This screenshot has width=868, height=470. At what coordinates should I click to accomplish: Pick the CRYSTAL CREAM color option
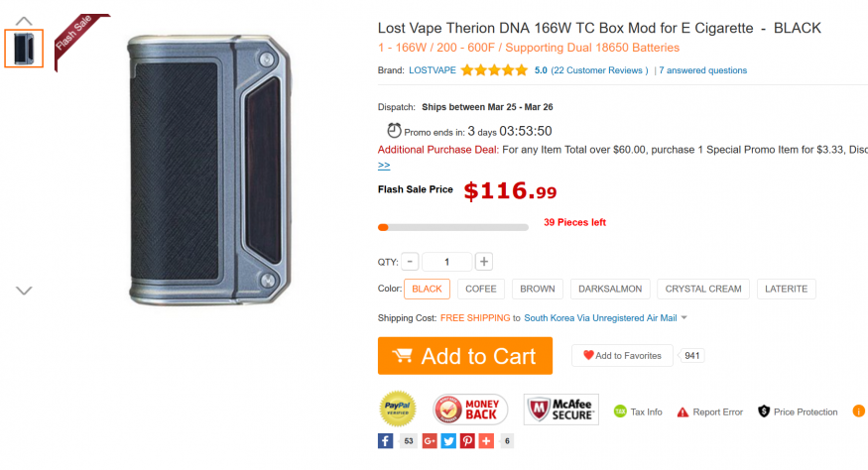[703, 289]
